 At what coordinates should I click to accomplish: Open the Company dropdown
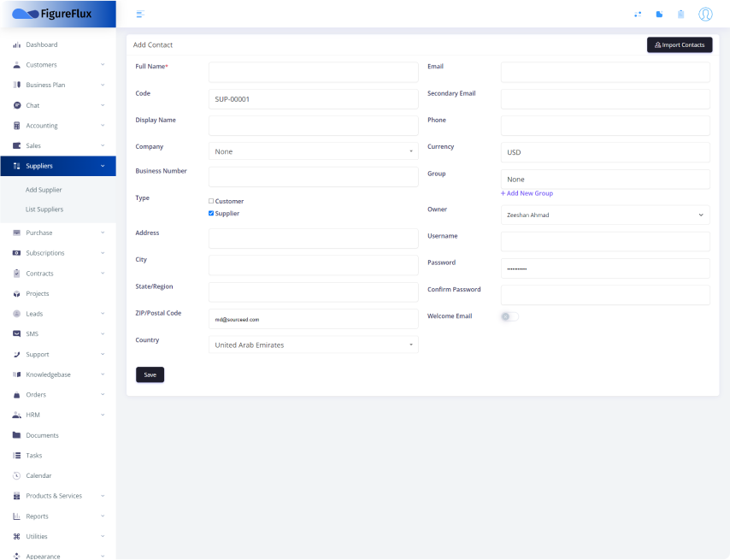point(313,151)
